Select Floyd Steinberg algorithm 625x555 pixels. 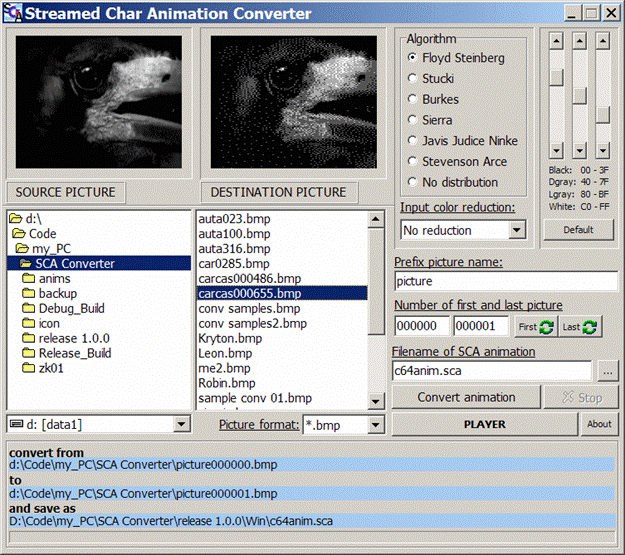[456, 58]
